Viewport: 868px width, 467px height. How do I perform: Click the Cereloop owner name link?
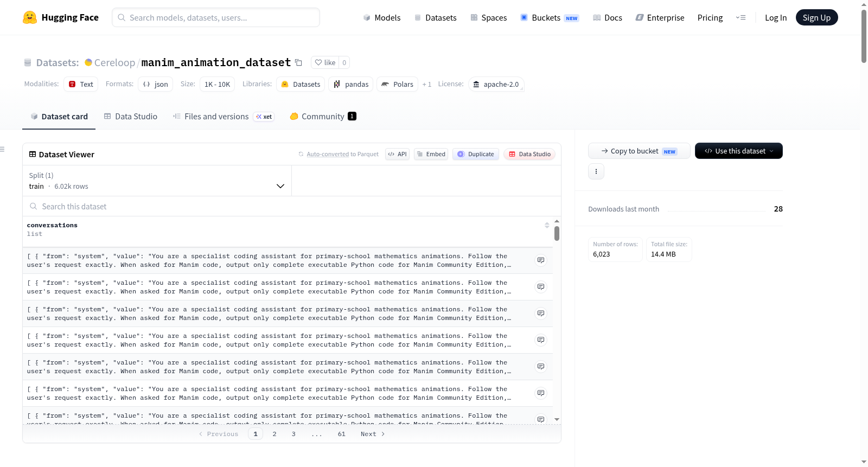(x=114, y=62)
